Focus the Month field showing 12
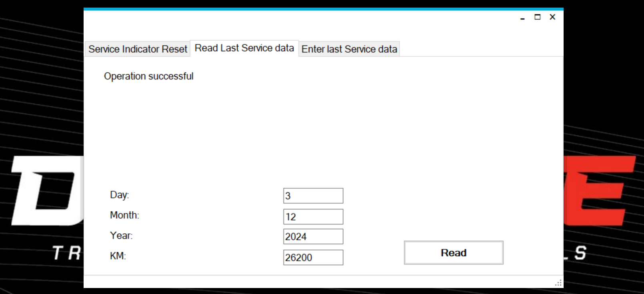The height and width of the screenshot is (294, 644). tap(313, 217)
